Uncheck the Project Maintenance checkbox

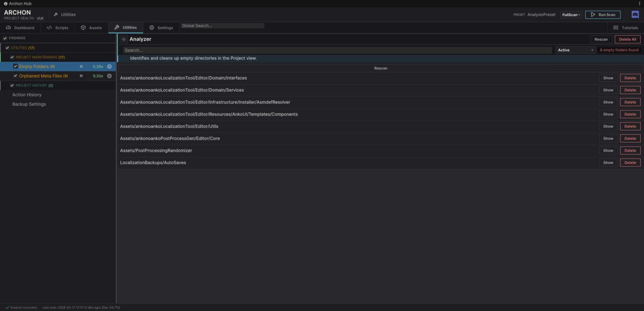(x=12, y=57)
